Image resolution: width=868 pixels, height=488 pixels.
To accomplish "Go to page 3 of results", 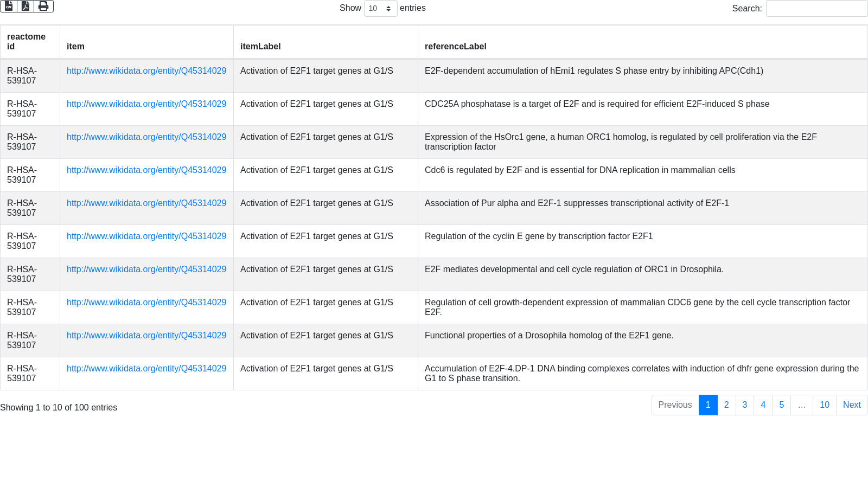I will [745, 405].
